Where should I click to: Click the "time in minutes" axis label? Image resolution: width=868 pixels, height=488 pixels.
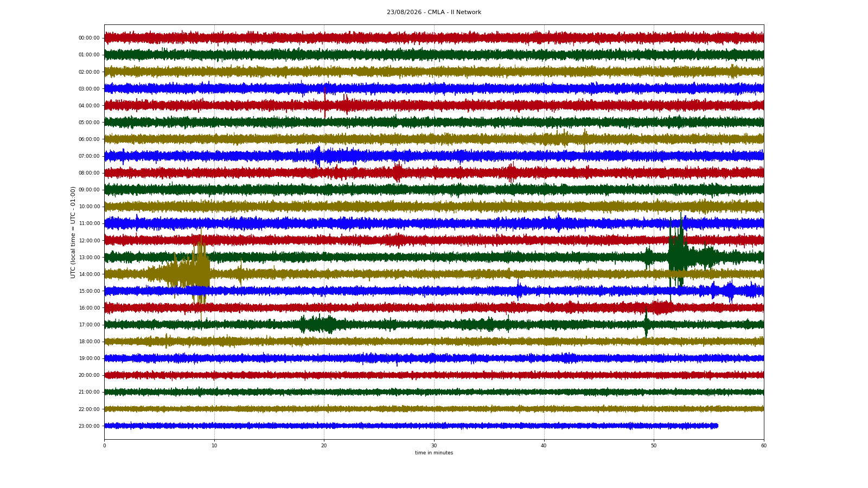tap(434, 453)
